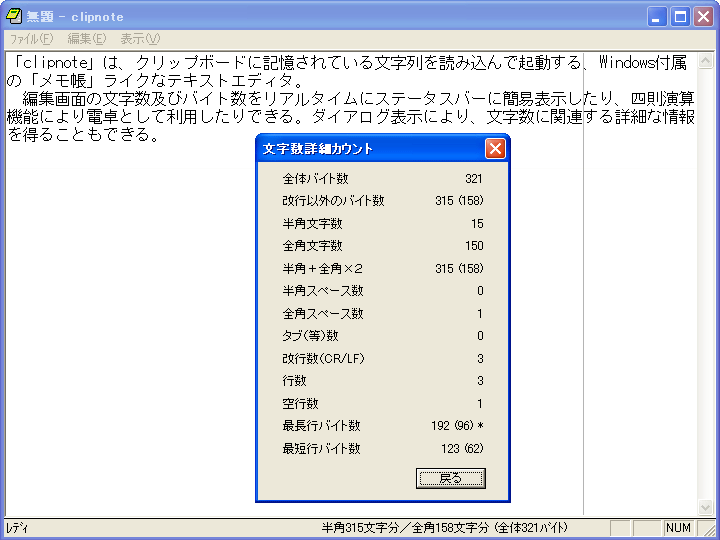Maximize the clipnote window
The height and width of the screenshot is (540, 720).
click(680, 17)
